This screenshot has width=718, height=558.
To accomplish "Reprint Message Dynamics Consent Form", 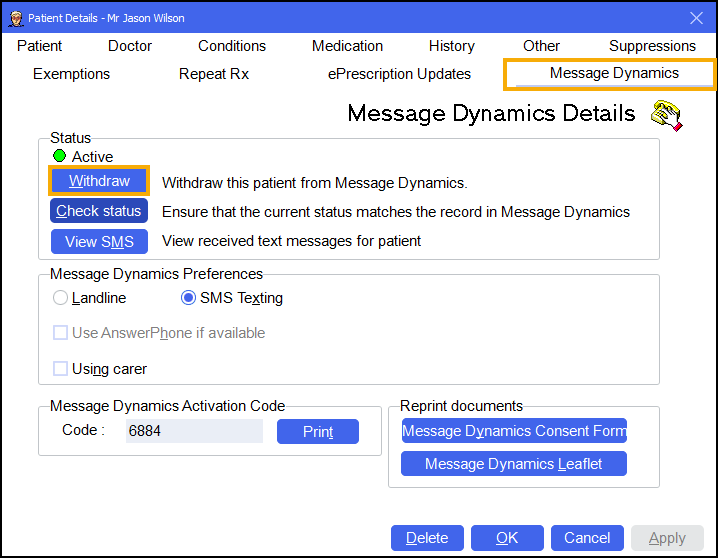I will [x=514, y=431].
